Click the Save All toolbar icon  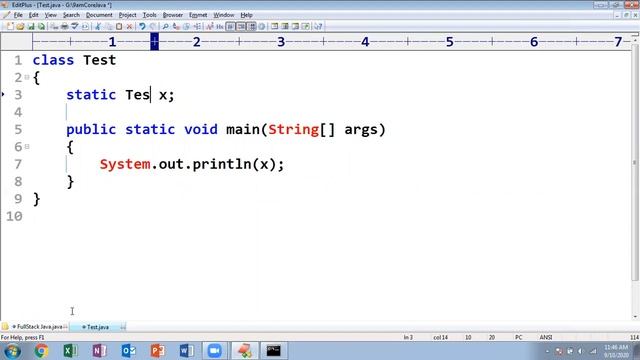click(42, 27)
